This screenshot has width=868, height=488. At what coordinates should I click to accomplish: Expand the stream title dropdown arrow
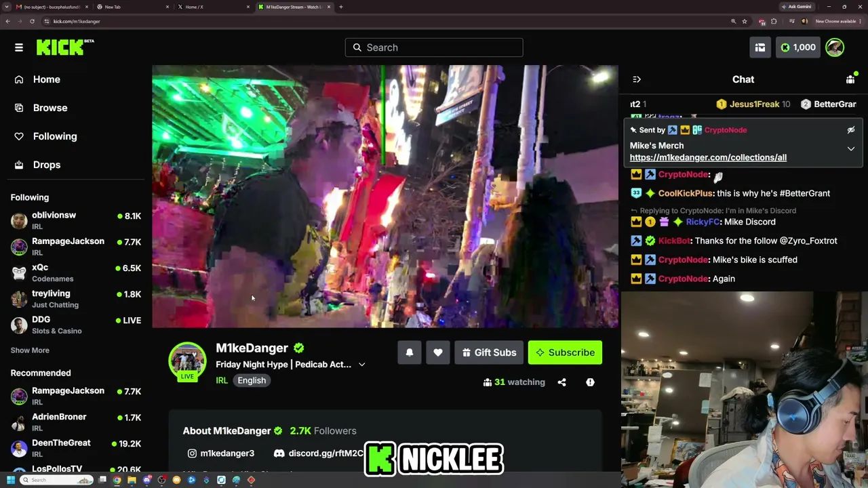click(x=362, y=365)
